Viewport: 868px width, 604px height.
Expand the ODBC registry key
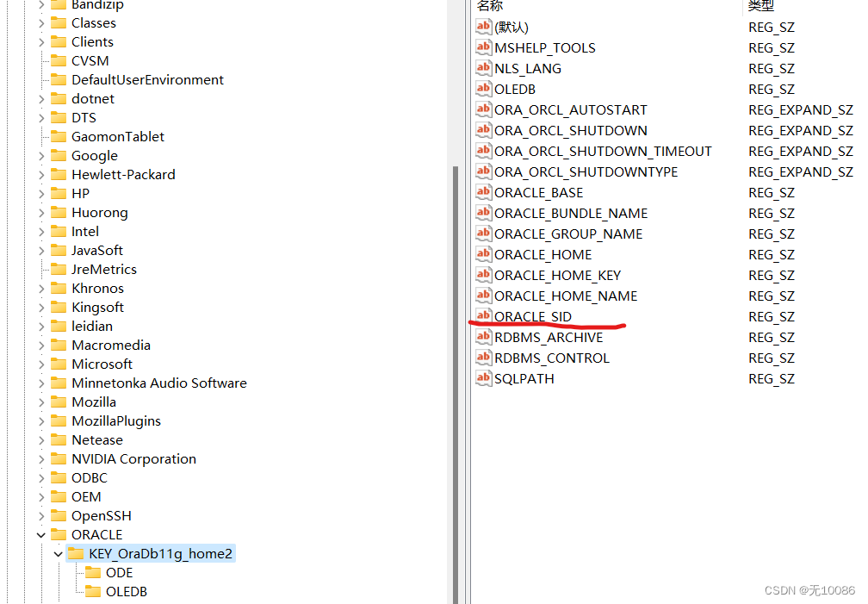[x=41, y=477]
